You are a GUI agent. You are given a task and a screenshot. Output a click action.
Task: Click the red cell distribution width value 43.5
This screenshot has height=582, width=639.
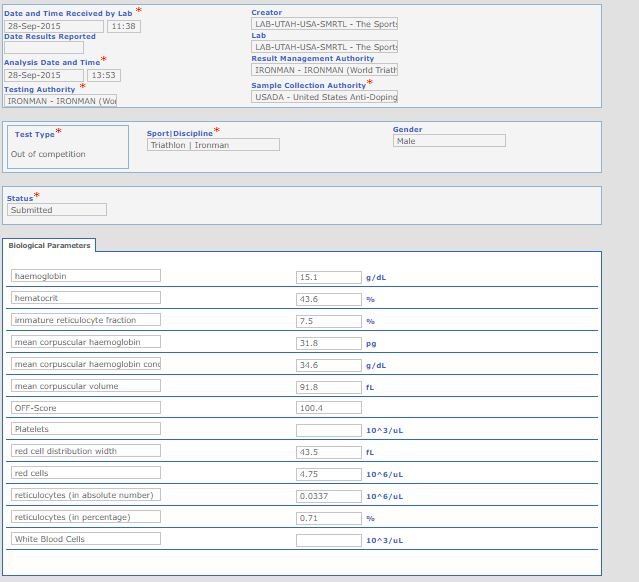pyautogui.click(x=328, y=452)
